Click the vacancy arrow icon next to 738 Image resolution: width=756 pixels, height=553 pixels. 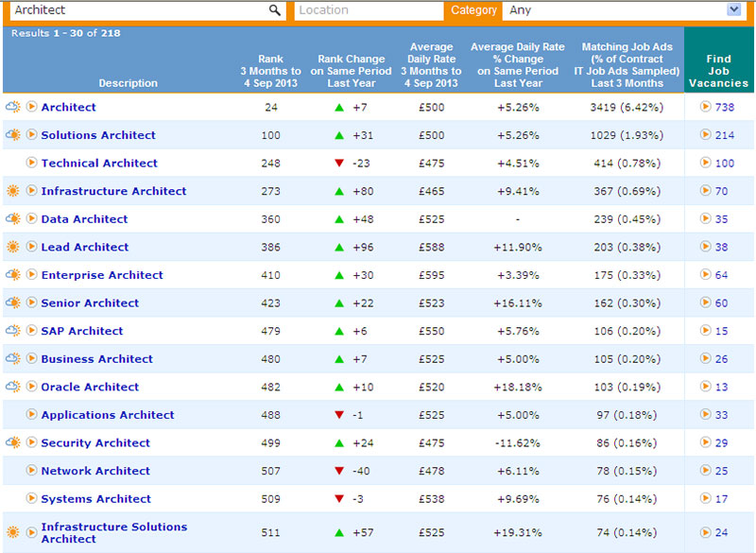click(x=705, y=106)
